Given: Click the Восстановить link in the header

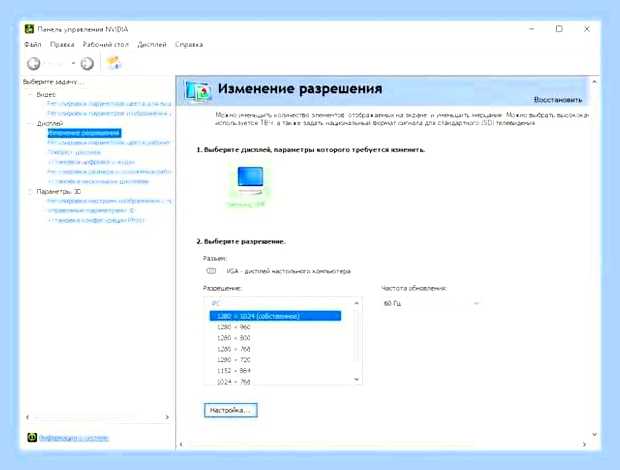Looking at the screenshot, I should click(x=558, y=100).
